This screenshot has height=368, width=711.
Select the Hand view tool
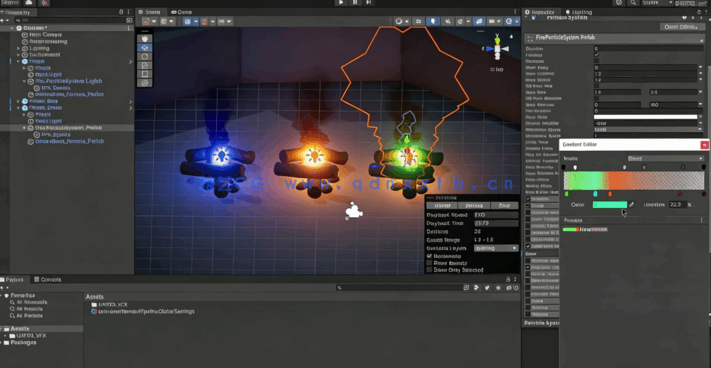click(x=145, y=39)
